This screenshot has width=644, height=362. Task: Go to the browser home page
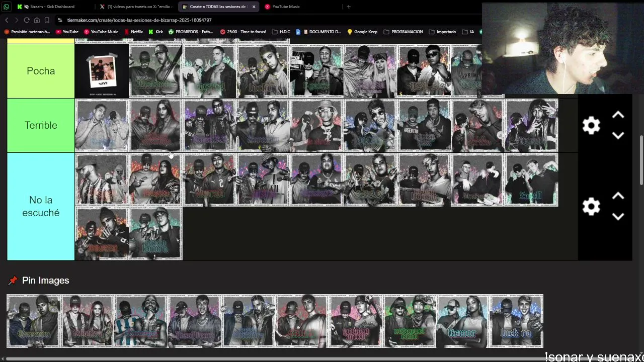click(x=37, y=20)
